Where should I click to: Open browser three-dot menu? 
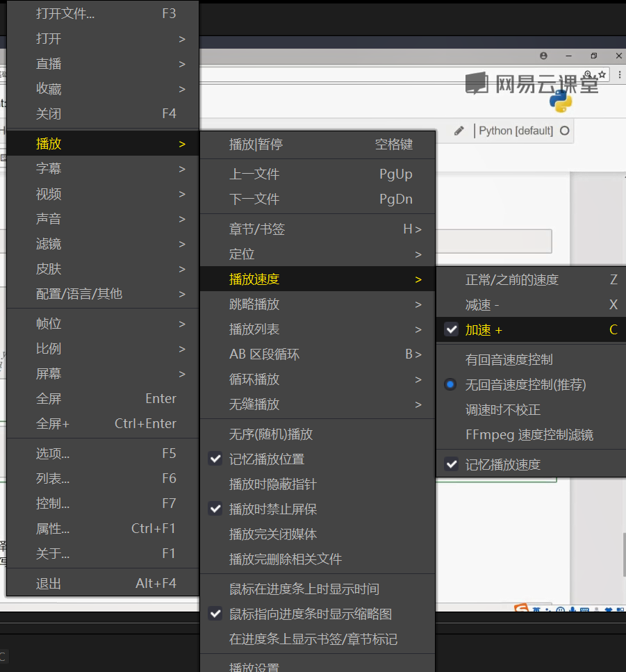(620, 74)
